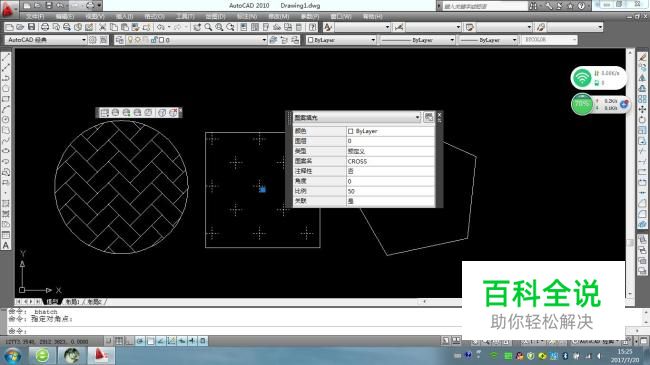Toggle Grid Display in the status bar

119,341
